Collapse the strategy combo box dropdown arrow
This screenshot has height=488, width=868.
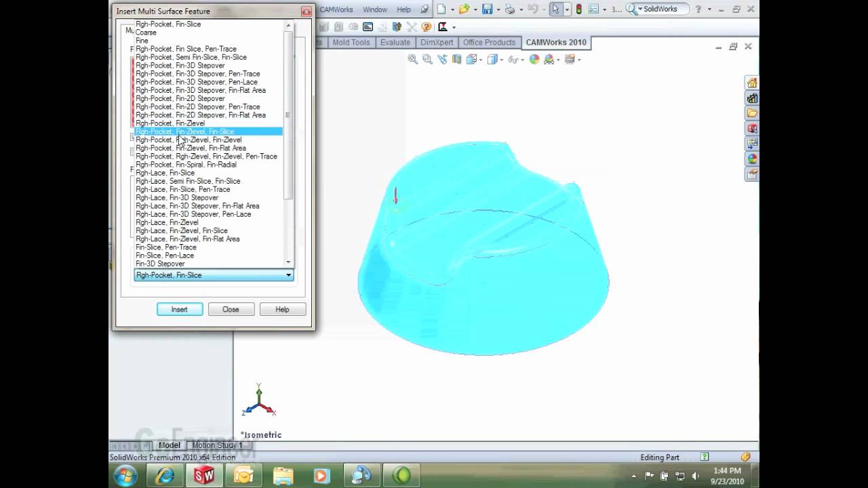pyautogui.click(x=288, y=275)
